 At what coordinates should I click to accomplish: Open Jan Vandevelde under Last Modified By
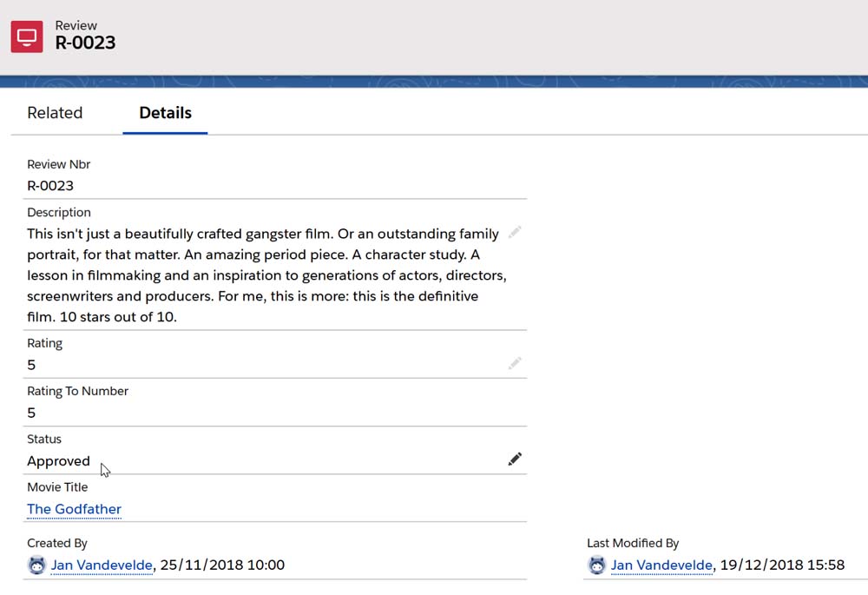pyautogui.click(x=661, y=565)
